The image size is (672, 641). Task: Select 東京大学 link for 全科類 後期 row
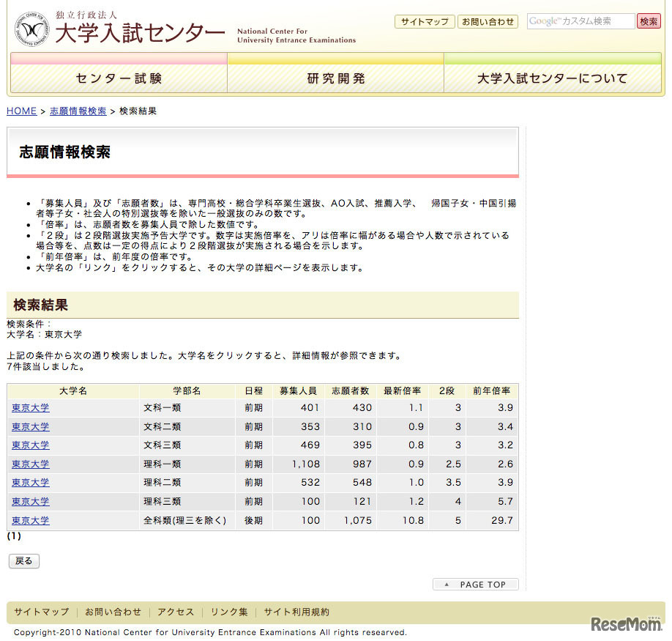pyautogui.click(x=31, y=521)
